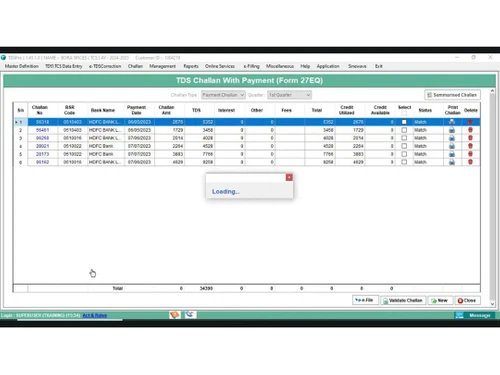Open the Application menu
Screen dimensions: 500x375
328,66
